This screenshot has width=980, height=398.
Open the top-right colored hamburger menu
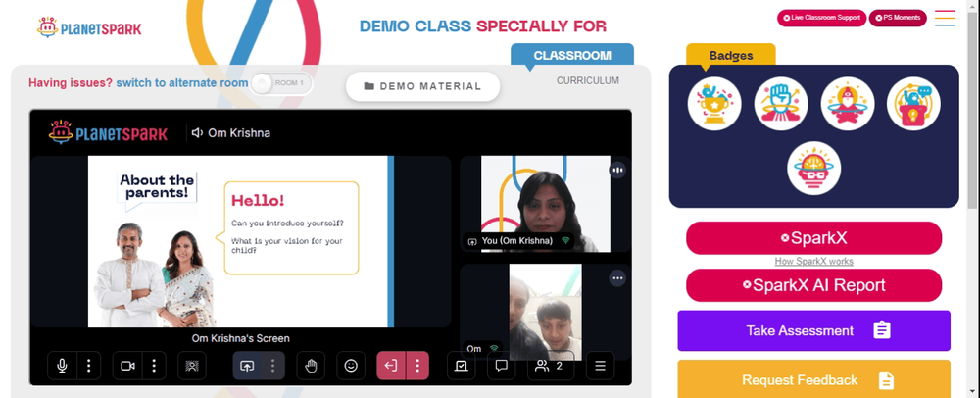point(945,18)
